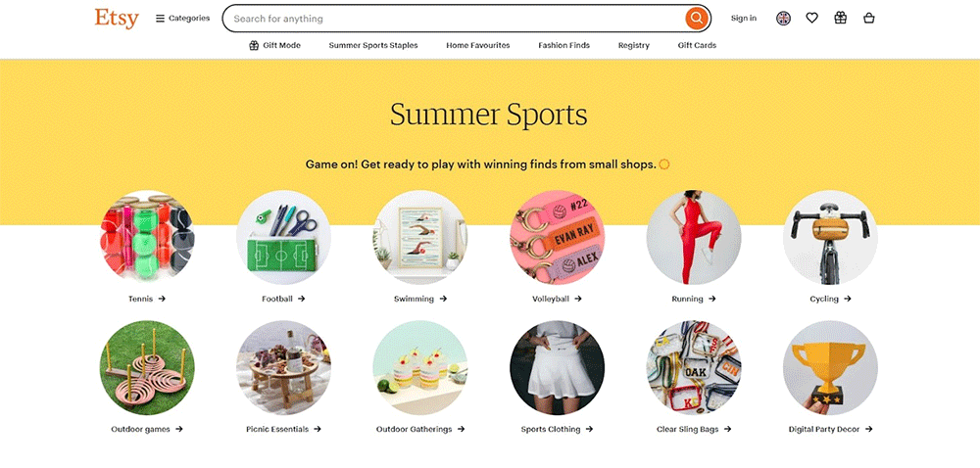
Task: Click the orange search magnifier button
Action: tap(696, 18)
